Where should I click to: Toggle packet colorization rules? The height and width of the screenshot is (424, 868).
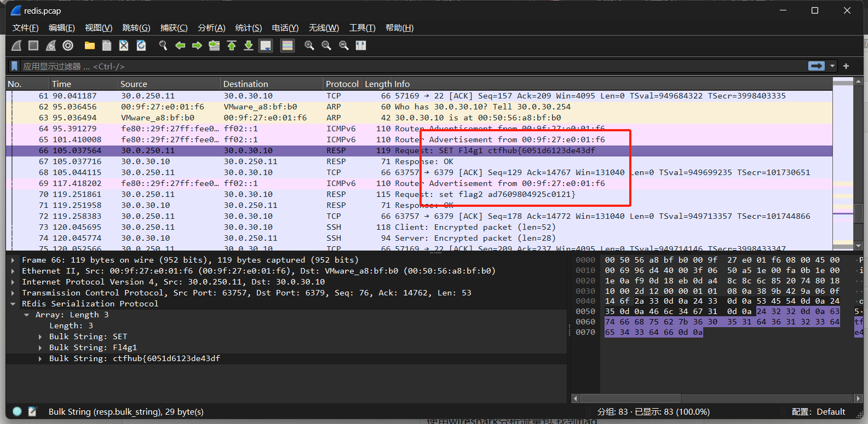[x=288, y=45]
